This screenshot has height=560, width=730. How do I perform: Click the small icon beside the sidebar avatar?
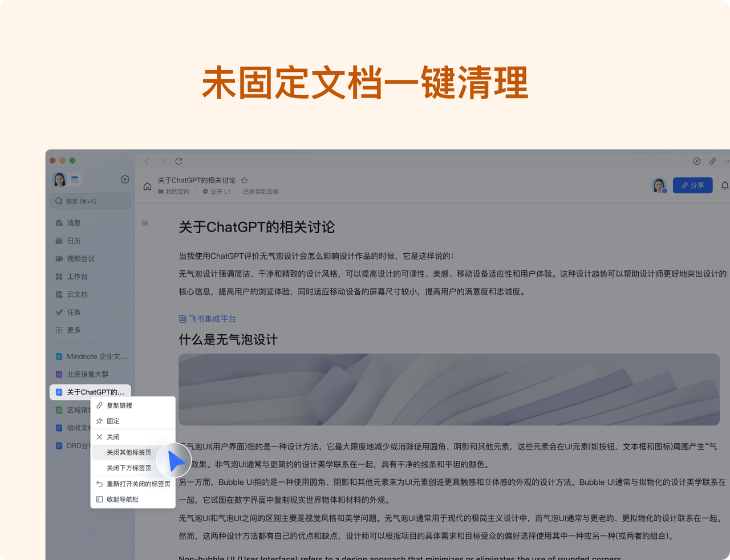(75, 179)
